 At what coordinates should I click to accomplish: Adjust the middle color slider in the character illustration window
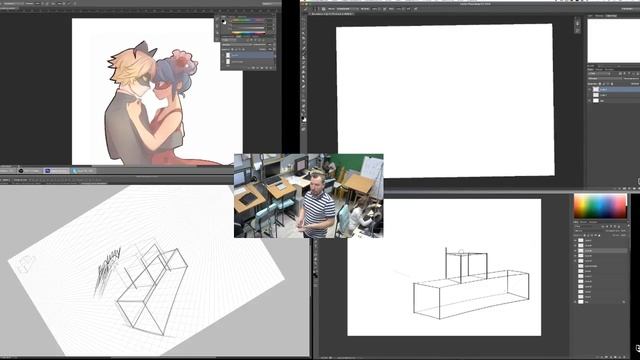tap(248, 28)
